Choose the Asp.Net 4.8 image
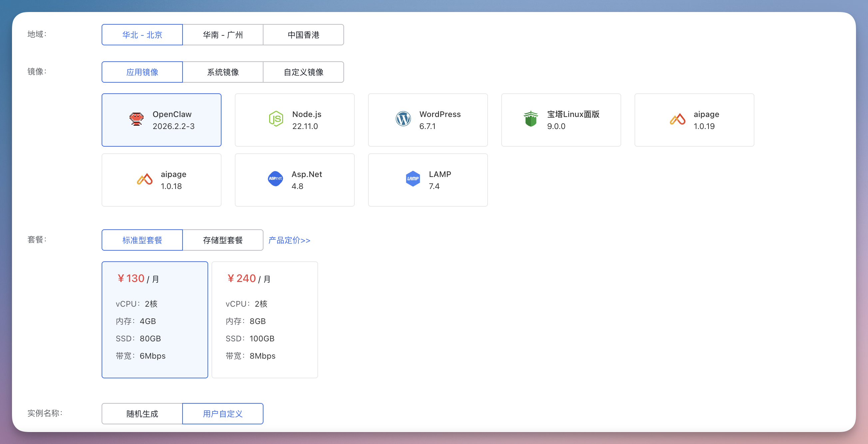 [294, 180]
